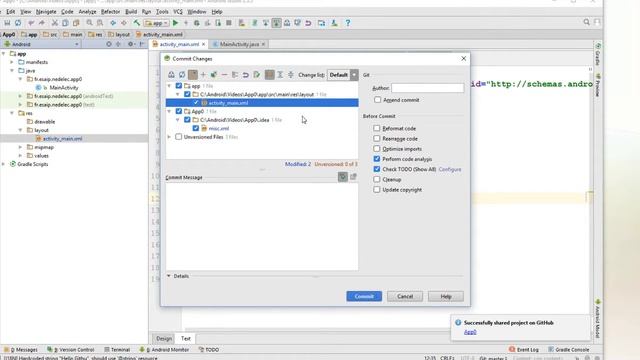Click Find magnifier icon in main toolbar
The width and height of the screenshot is (640, 360).
pyautogui.click(x=89, y=23)
